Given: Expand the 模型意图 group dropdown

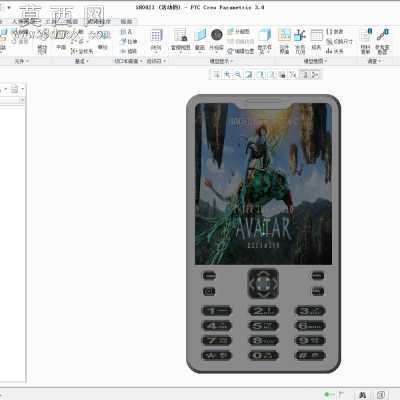Looking at the screenshot, I should click(315, 61).
